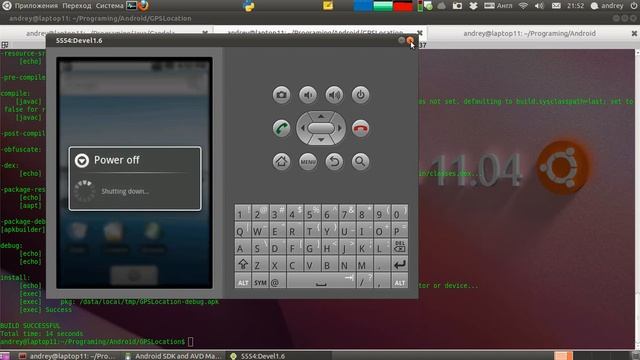Click the D-pad center select button

(321, 128)
